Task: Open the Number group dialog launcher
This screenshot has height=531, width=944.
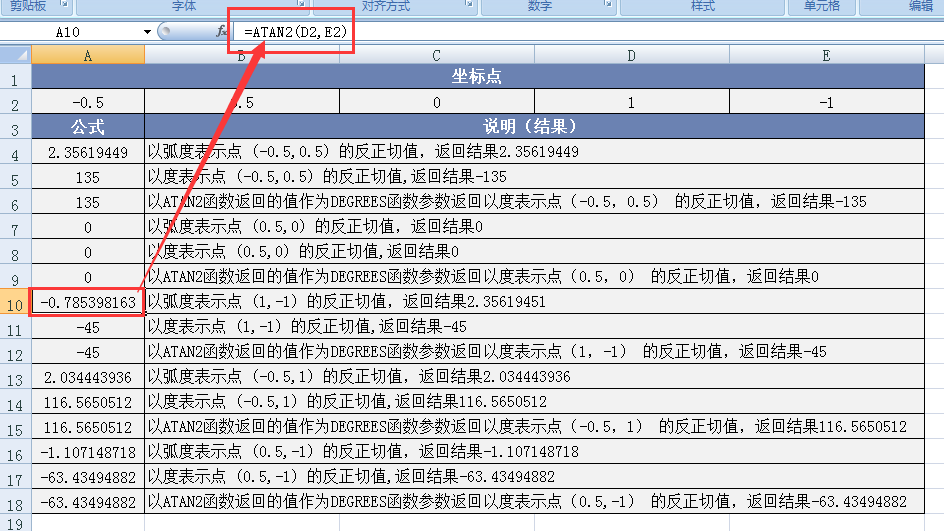Action: (608, 4)
